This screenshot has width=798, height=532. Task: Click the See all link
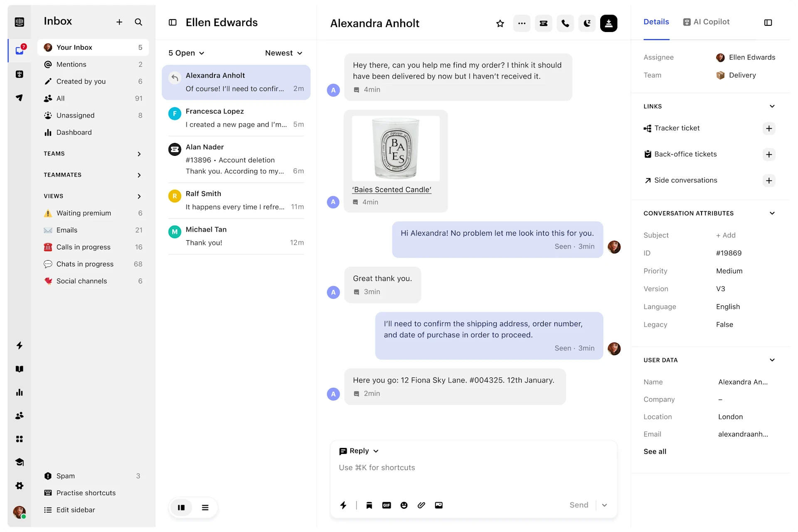[x=655, y=451]
